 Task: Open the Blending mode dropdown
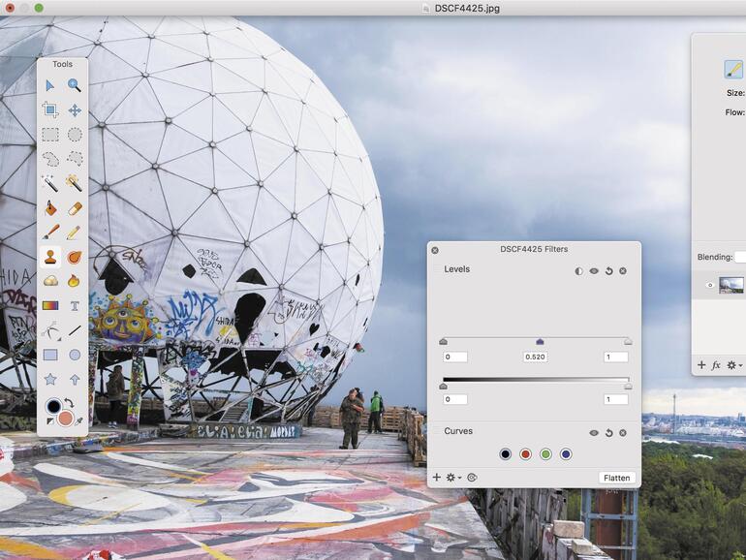point(739,257)
